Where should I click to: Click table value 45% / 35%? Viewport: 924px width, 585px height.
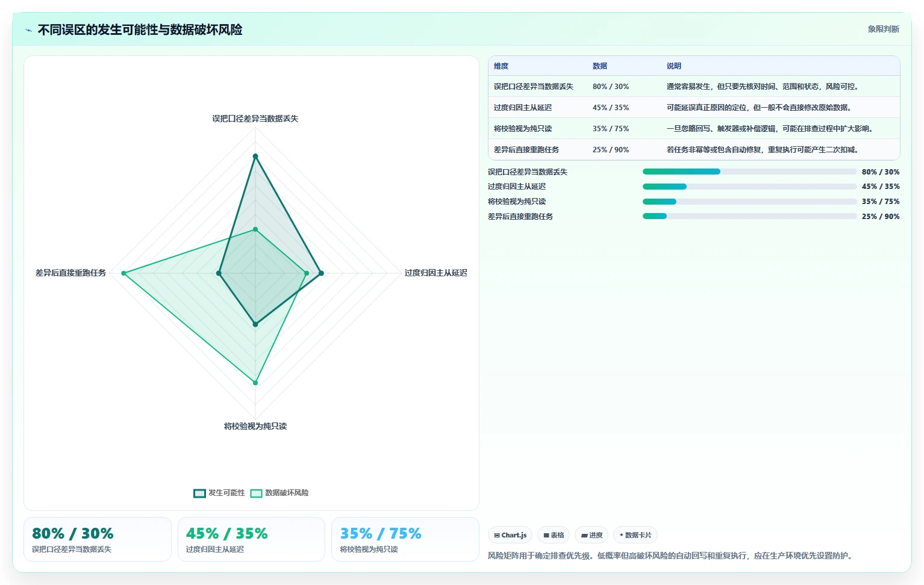point(611,108)
